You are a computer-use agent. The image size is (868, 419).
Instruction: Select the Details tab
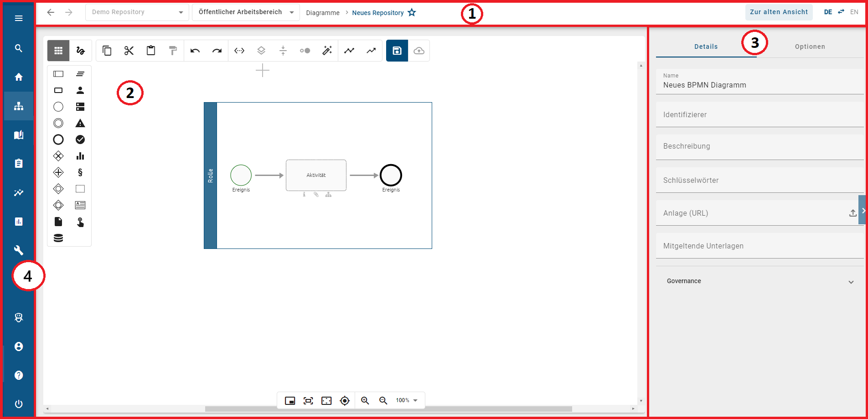pyautogui.click(x=706, y=46)
